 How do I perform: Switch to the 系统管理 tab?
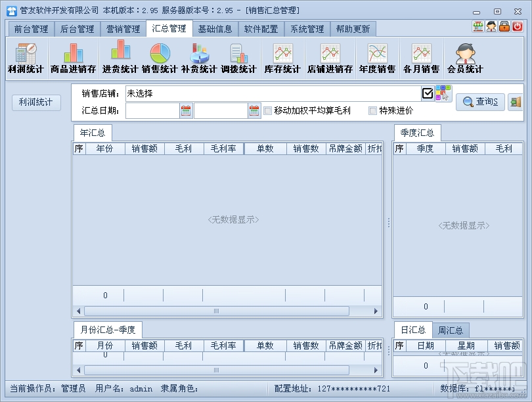pos(309,28)
